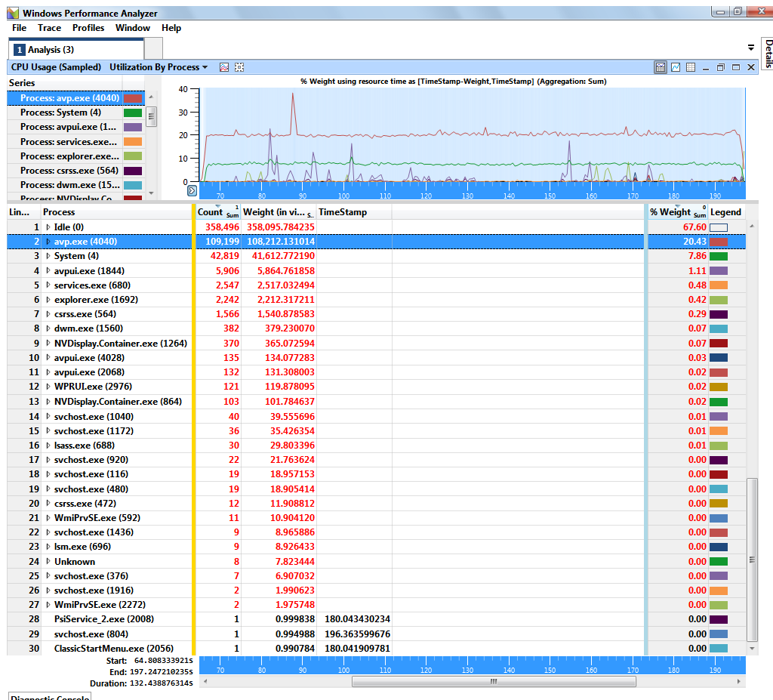This screenshot has height=700, width=773.
Task: Click Series color swatch for Process: System (4)
Action: [x=133, y=113]
